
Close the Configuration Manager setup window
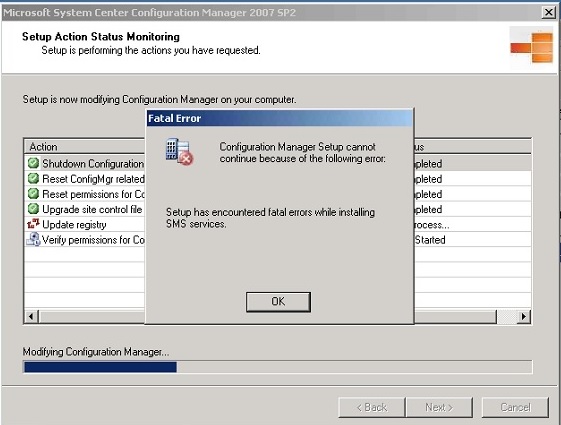pyautogui.click(x=549, y=13)
